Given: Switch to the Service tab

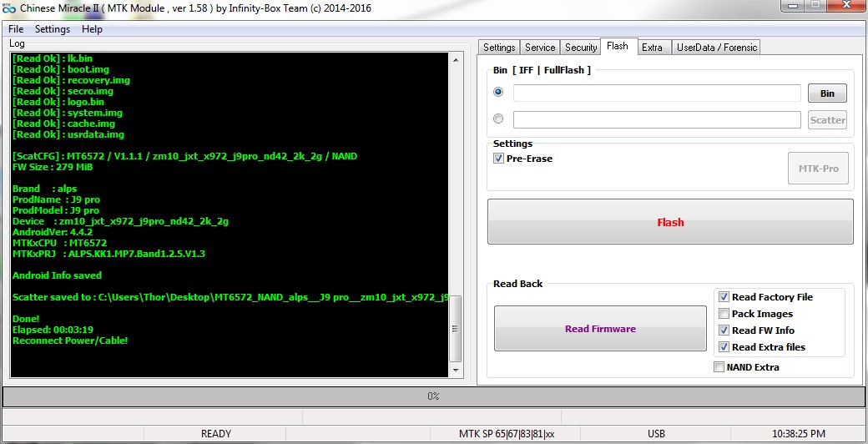Looking at the screenshot, I should point(540,48).
